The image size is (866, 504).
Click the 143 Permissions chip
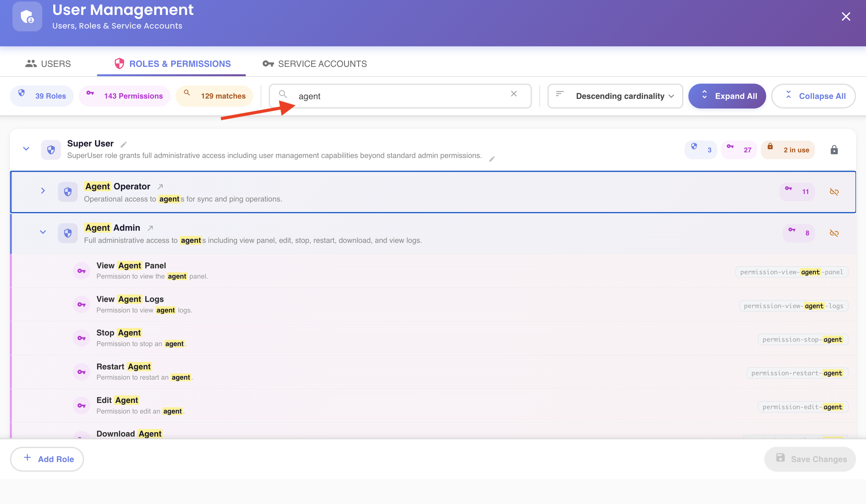124,96
